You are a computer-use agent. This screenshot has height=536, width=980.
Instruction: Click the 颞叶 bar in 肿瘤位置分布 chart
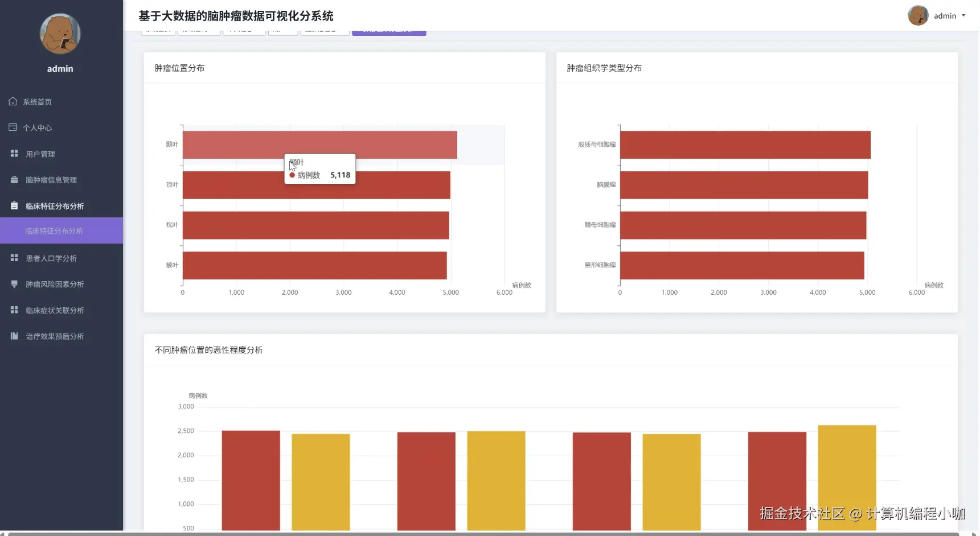(x=319, y=145)
